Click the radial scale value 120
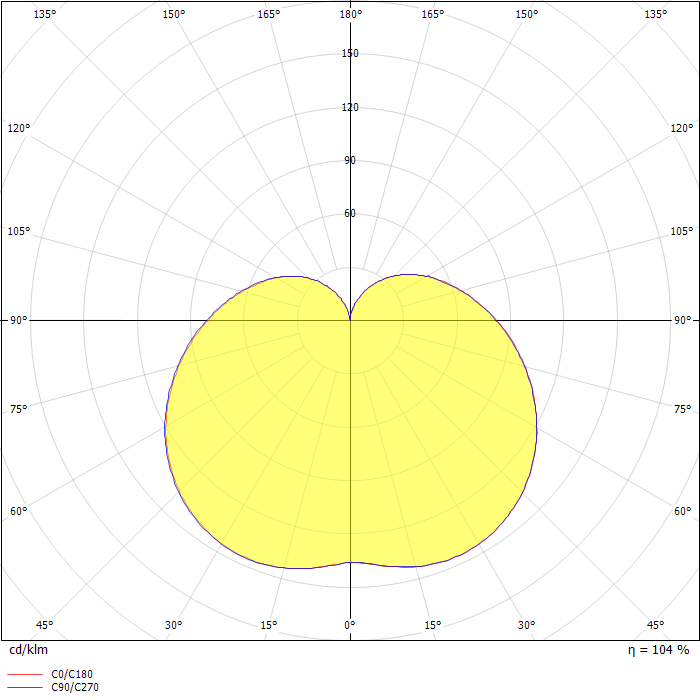This screenshot has height=700, width=700. [350, 107]
